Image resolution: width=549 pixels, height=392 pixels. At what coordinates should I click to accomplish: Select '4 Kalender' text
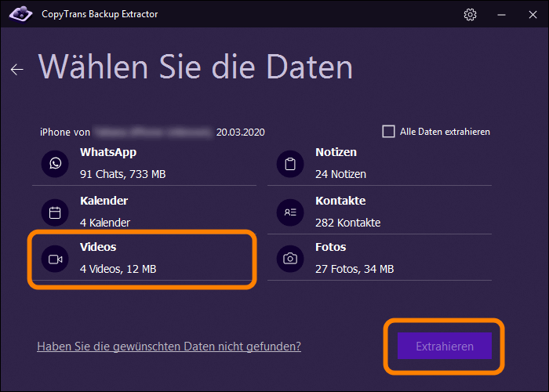[x=104, y=223]
